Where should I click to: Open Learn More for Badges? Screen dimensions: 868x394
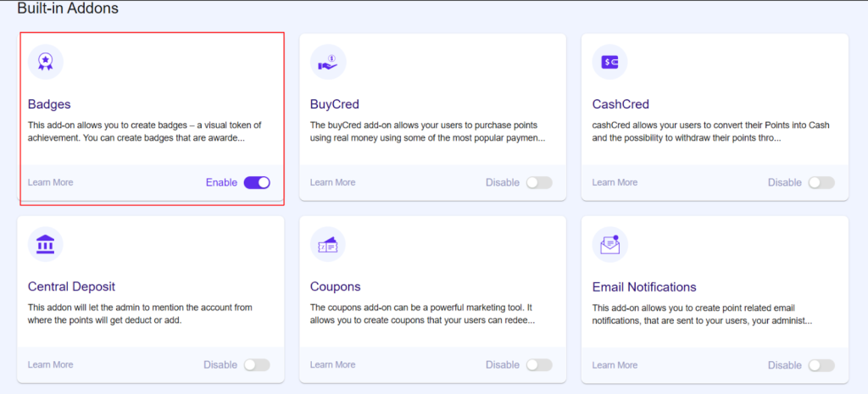[50, 182]
